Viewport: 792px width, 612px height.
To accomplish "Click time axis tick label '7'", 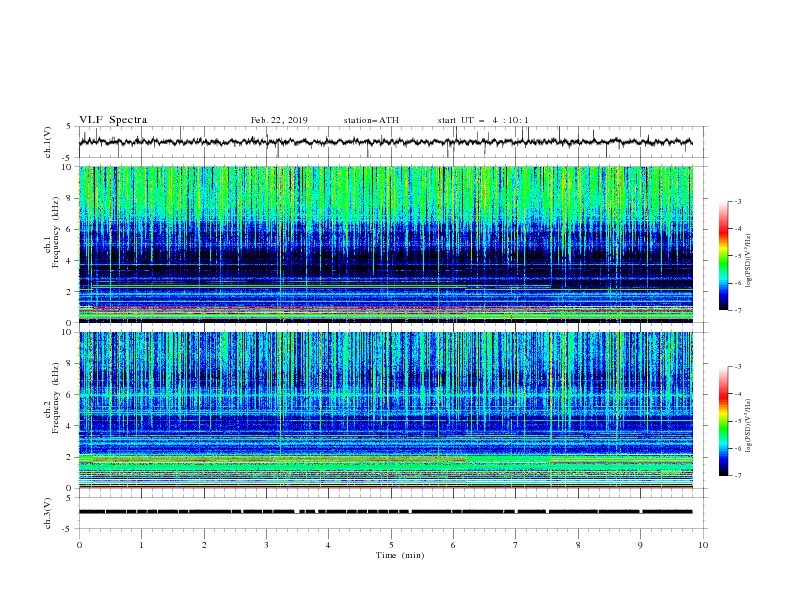I will (516, 545).
